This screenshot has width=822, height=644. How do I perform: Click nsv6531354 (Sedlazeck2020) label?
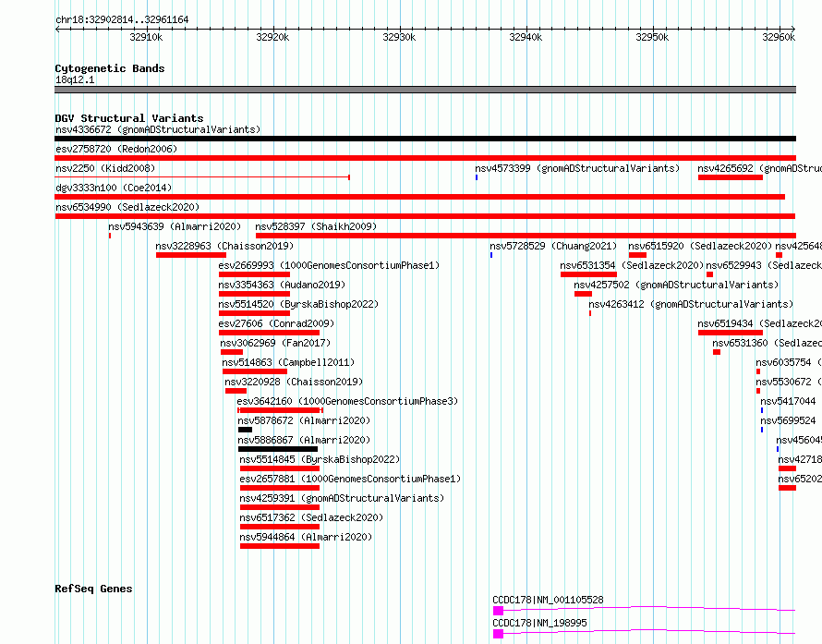tap(632, 265)
